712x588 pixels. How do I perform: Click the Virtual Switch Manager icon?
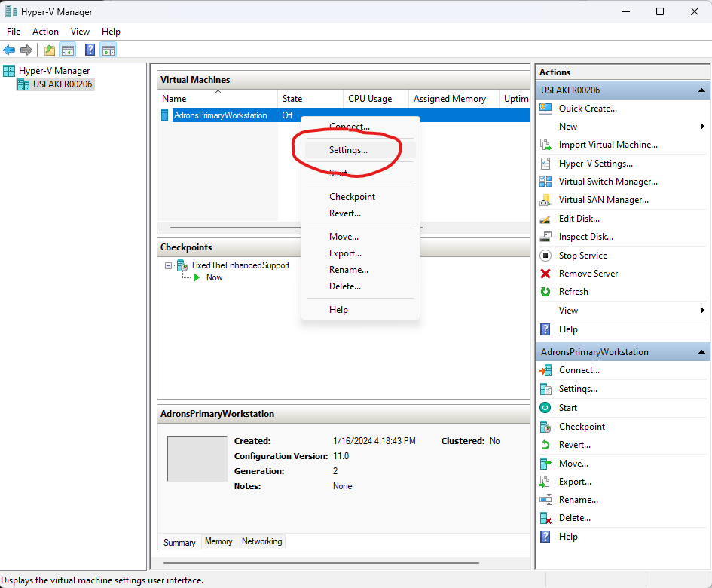tap(545, 182)
